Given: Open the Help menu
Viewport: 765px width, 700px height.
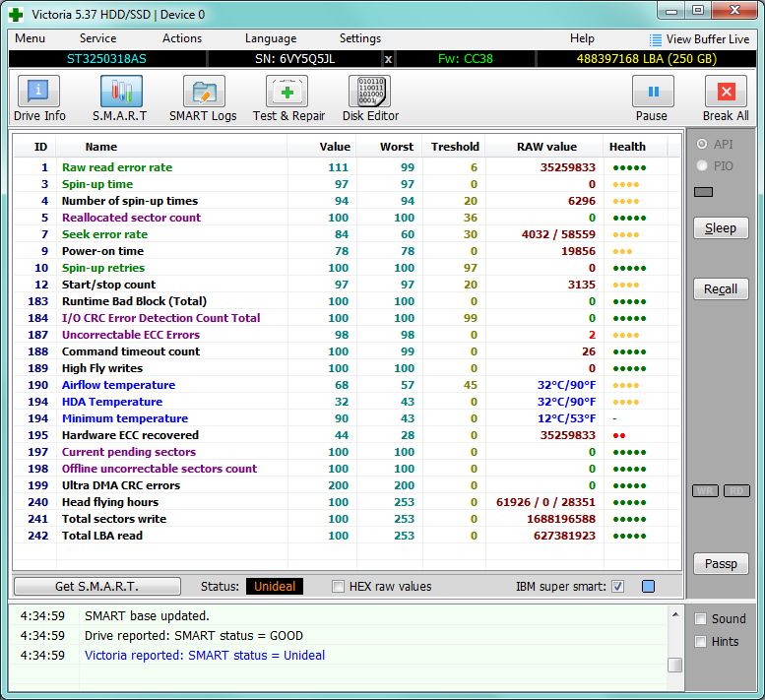Looking at the screenshot, I should (582, 38).
